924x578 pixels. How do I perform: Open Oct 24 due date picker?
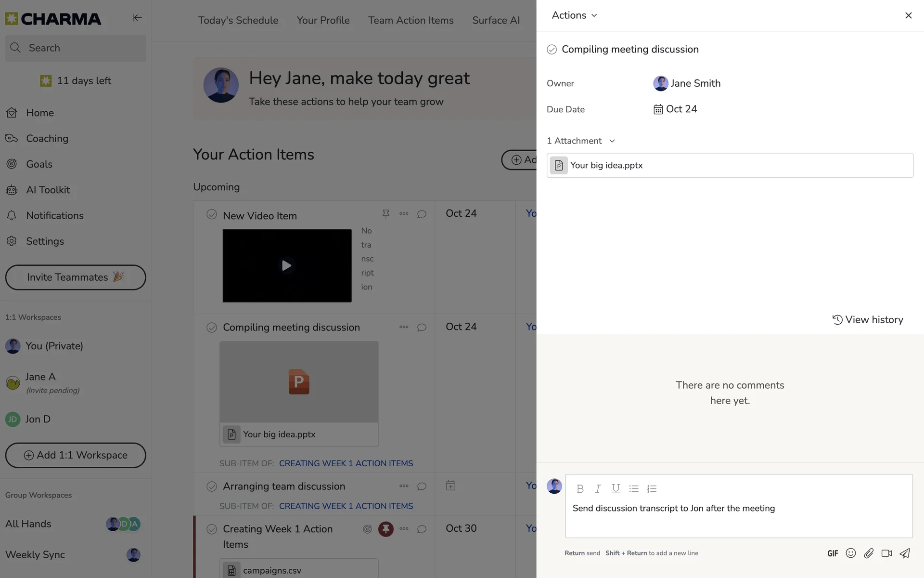pos(675,109)
